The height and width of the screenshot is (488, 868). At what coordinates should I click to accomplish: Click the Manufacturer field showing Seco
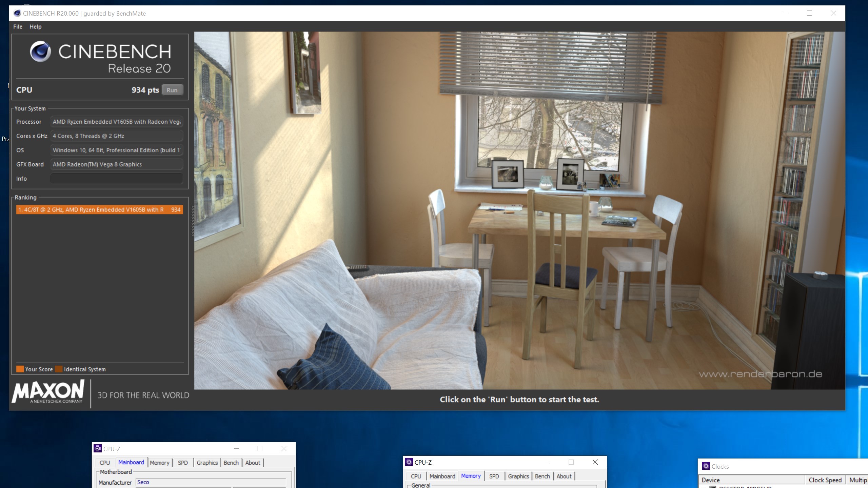pos(211,482)
